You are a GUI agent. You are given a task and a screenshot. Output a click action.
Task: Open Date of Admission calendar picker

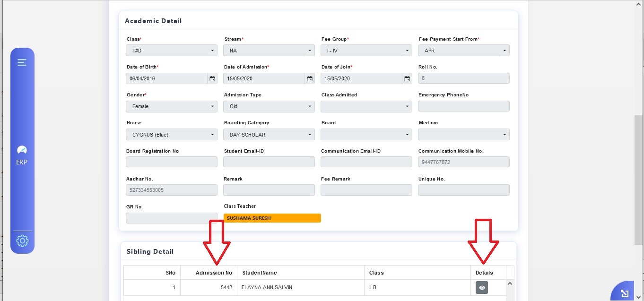310,78
